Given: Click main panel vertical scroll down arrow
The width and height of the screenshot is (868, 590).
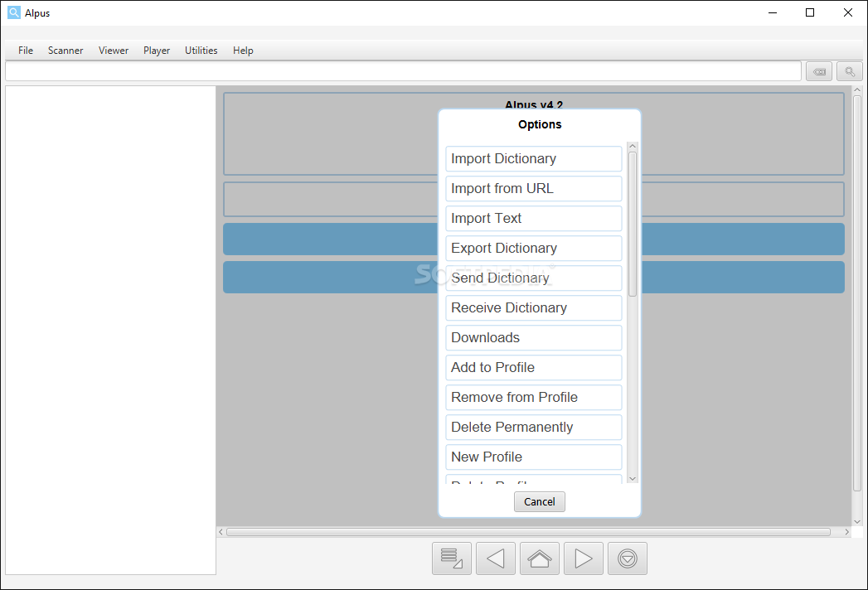Looking at the screenshot, I should point(857,521).
